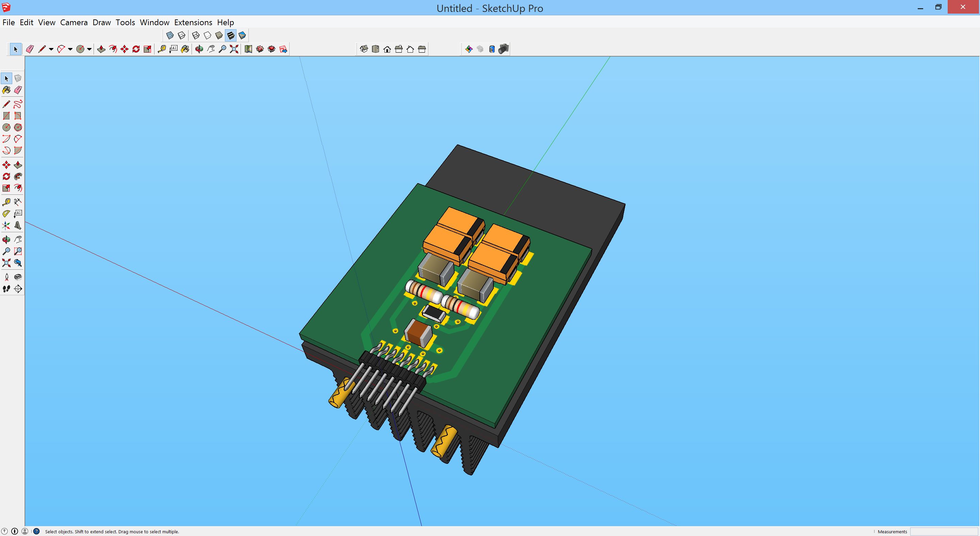Viewport: 980px width, 536px height.
Task: Activate the Position Camera tool
Action: 6,277
